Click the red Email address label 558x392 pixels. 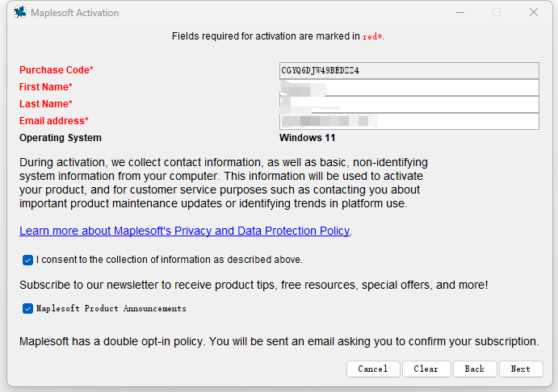pos(54,121)
